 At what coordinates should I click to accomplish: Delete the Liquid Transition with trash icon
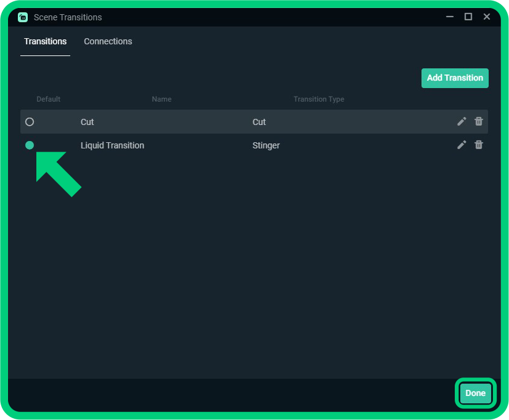[478, 145]
